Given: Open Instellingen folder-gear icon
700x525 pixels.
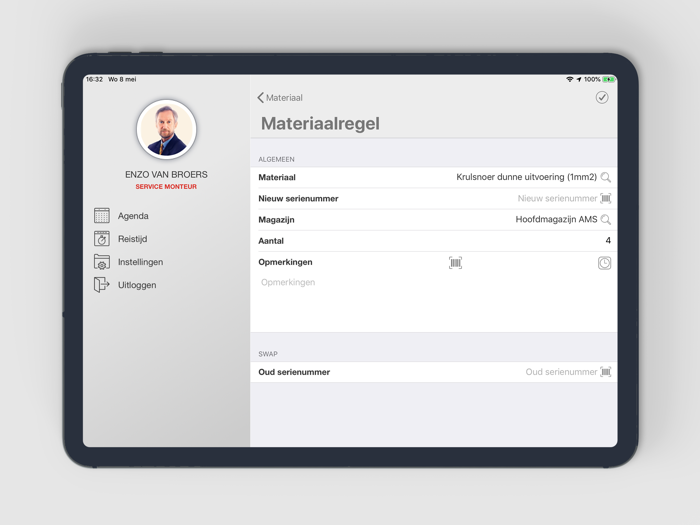Looking at the screenshot, I should click(102, 262).
